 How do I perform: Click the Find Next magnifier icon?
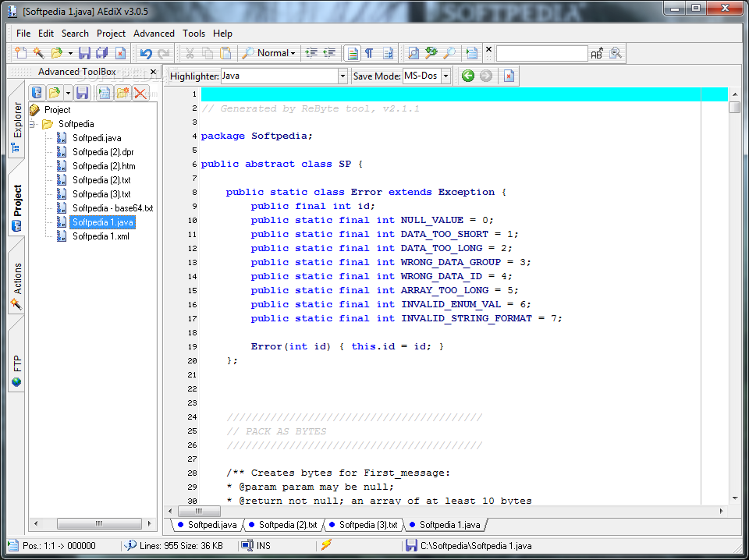point(449,53)
